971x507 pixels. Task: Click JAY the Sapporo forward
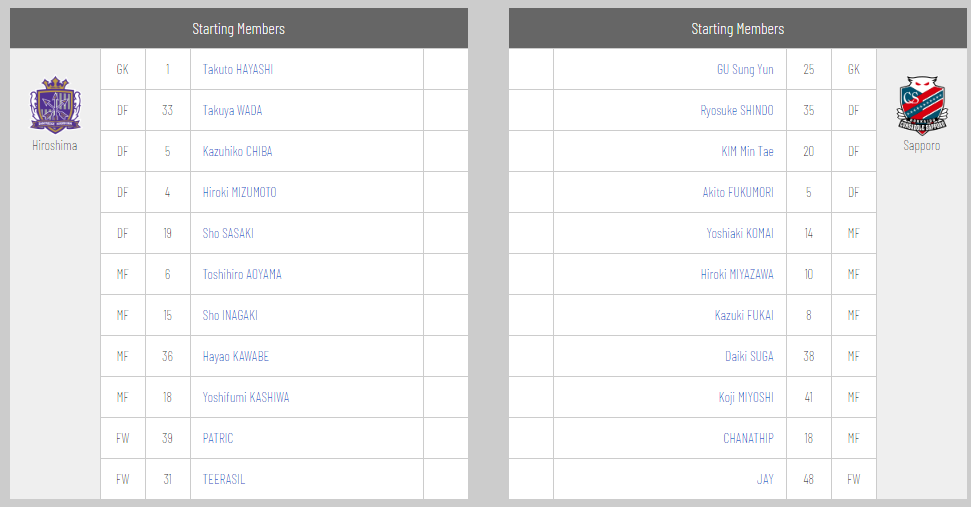pos(765,480)
